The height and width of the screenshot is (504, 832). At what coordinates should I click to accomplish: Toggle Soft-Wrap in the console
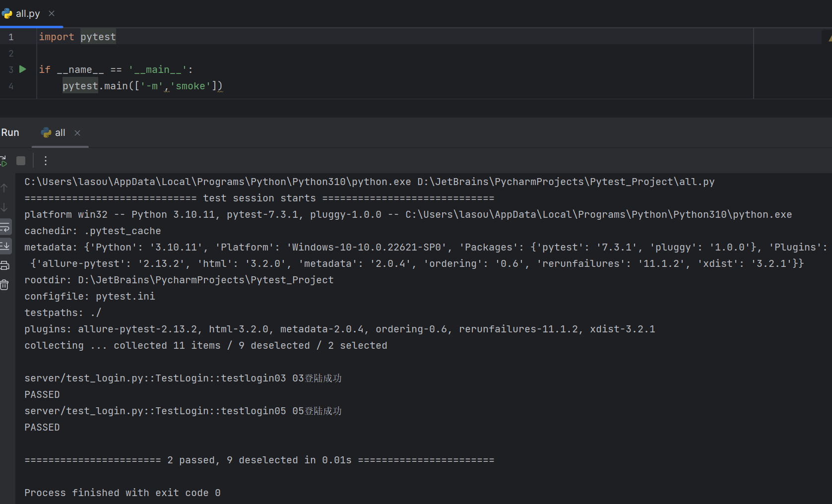click(x=5, y=227)
